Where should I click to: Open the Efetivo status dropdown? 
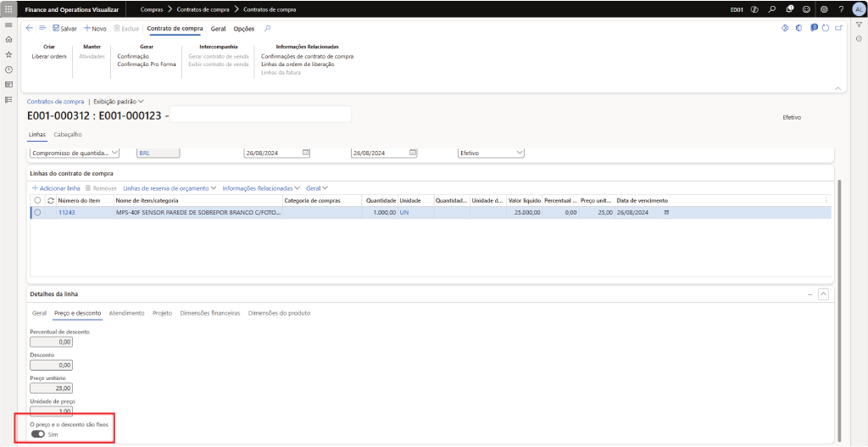(491, 153)
